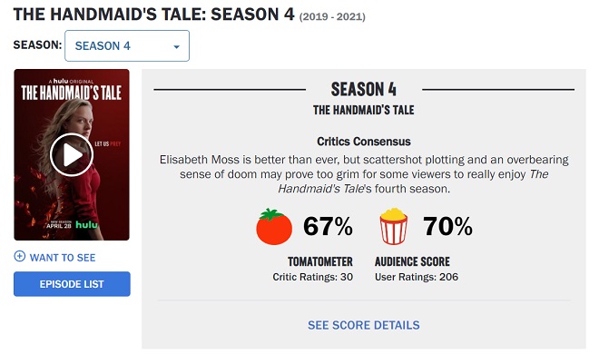Select the Tomatometer label
Screen dimensions: 599x364
coord(314,261)
